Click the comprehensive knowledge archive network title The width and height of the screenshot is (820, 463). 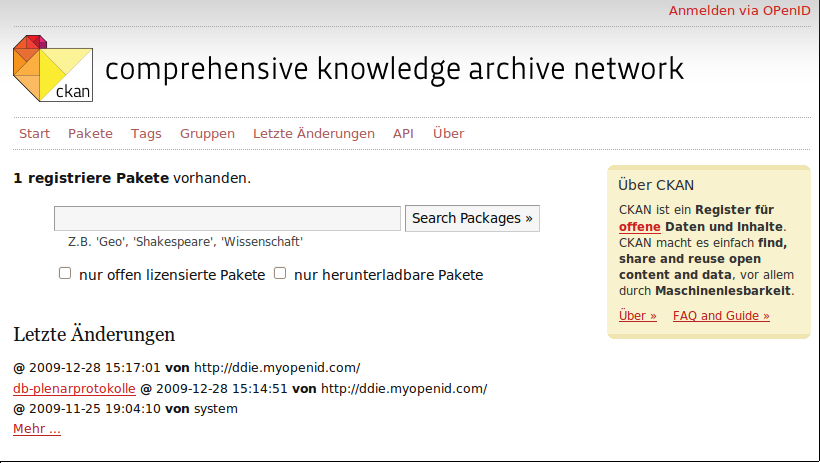pos(394,70)
